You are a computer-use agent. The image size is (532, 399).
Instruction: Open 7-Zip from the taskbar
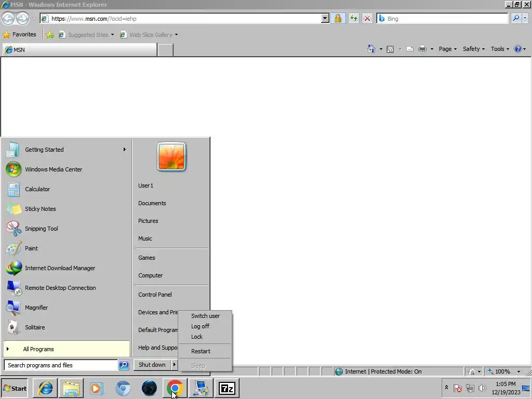(227, 388)
